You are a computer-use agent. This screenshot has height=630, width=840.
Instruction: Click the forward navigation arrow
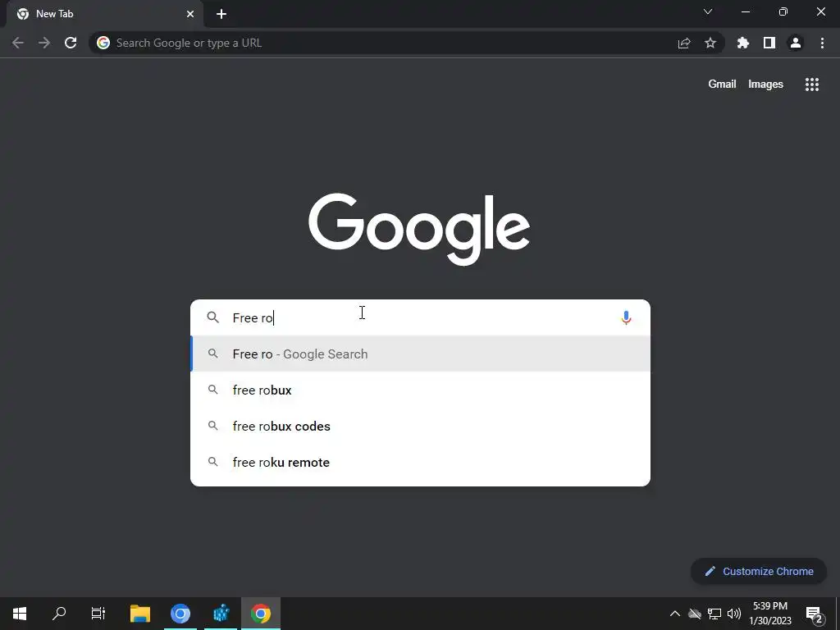point(44,43)
